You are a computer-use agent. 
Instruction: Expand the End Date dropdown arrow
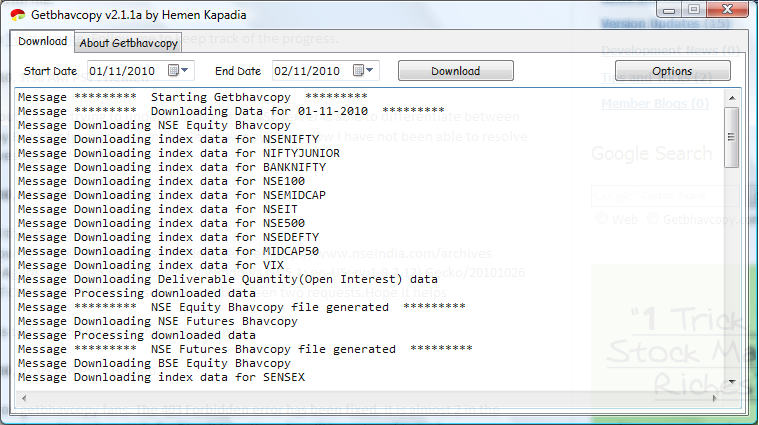(370, 71)
